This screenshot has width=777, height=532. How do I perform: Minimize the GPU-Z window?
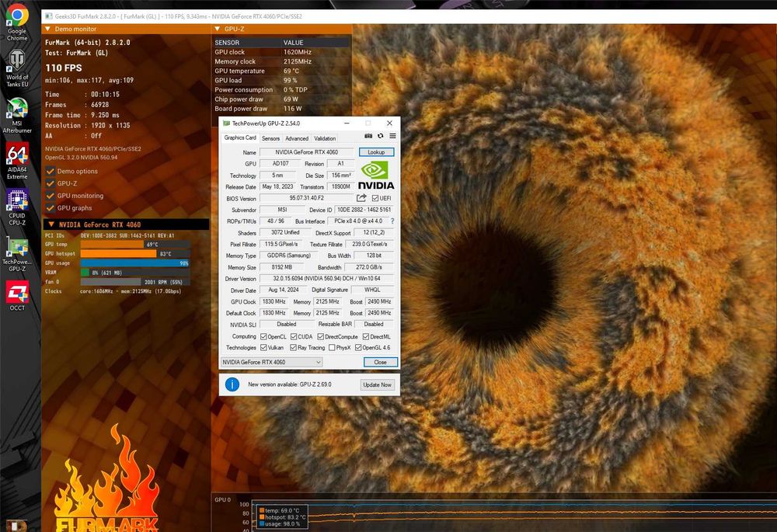tap(347, 123)
